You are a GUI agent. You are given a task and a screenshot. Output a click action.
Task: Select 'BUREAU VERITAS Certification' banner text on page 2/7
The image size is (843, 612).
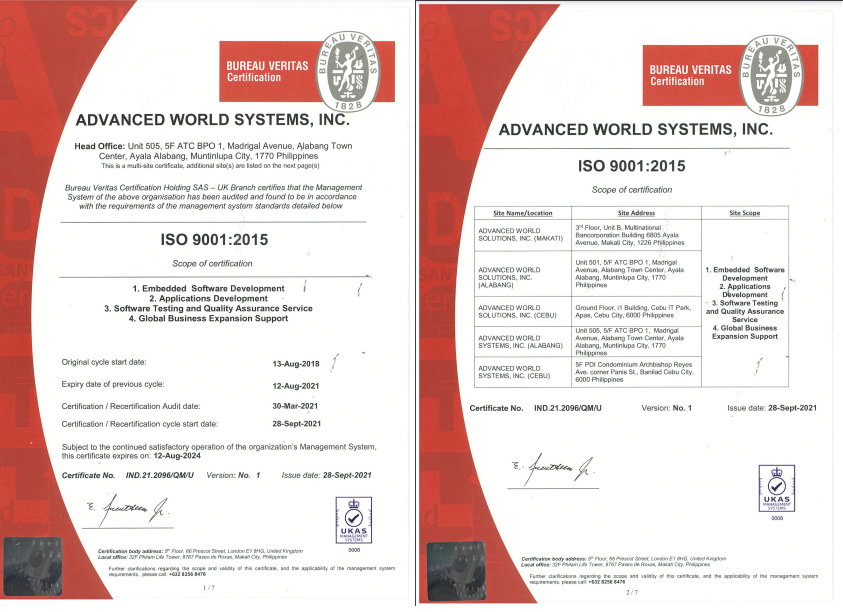(690, 75)
